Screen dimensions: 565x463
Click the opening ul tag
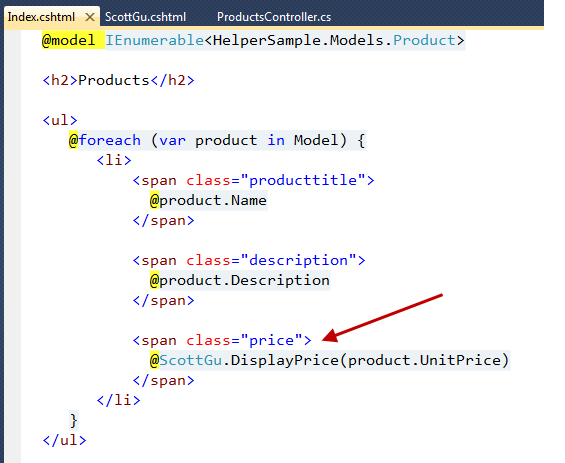(x=60, y=120)
